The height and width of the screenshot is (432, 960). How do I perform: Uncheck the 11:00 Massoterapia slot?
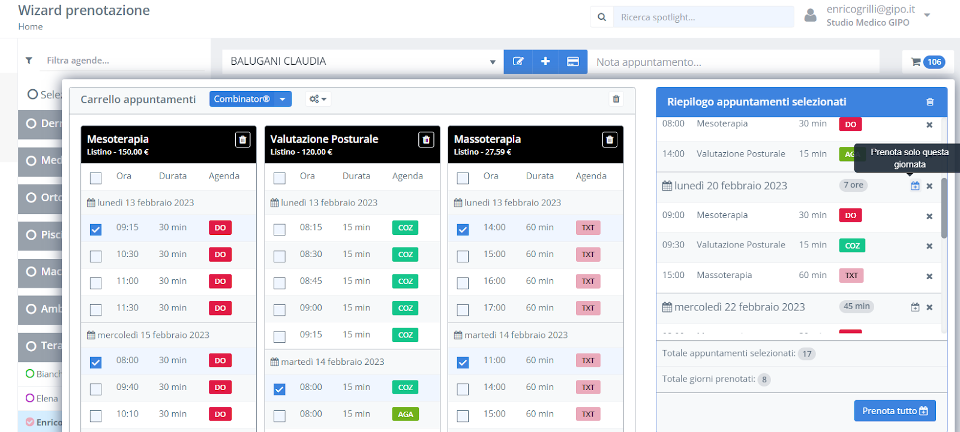pyautogui.click(x=463, y=363)
